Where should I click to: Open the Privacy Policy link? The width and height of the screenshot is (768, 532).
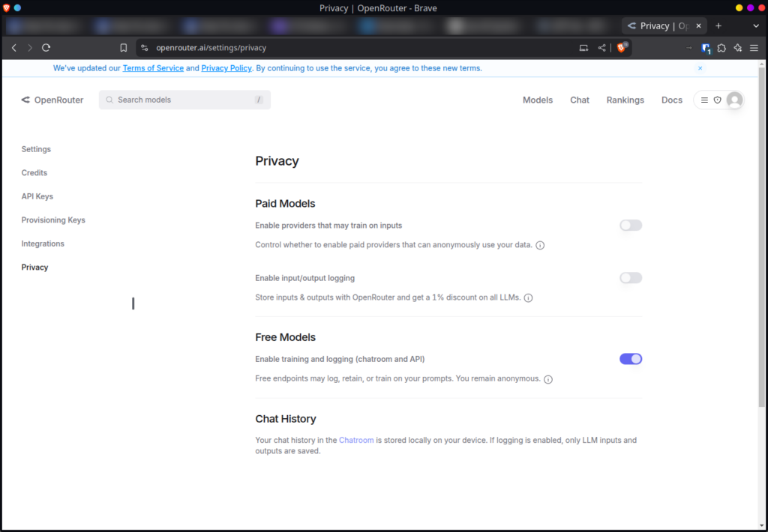tap(226, 68)
